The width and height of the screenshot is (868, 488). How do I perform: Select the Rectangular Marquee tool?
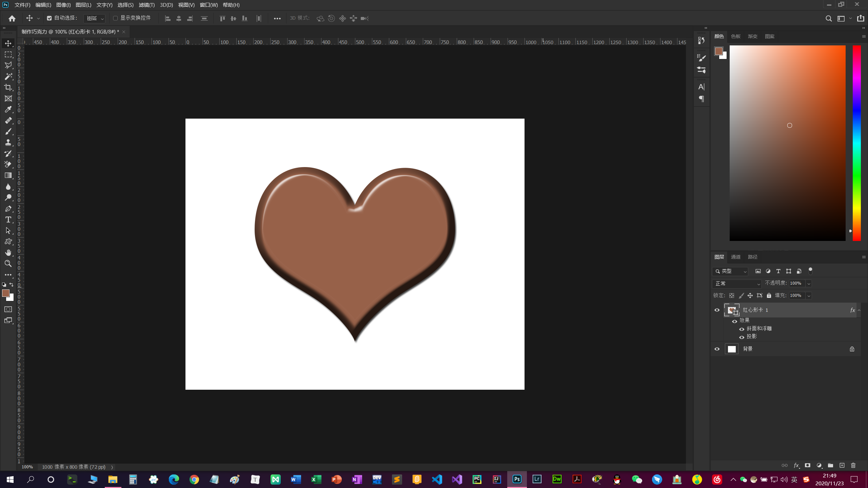click(8, 54)
